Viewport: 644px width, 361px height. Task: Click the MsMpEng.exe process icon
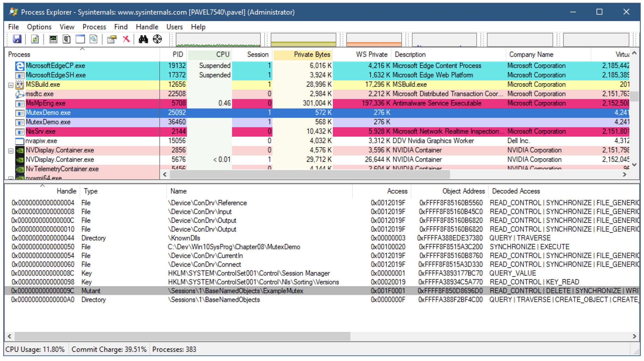click(x=19, y=103)
